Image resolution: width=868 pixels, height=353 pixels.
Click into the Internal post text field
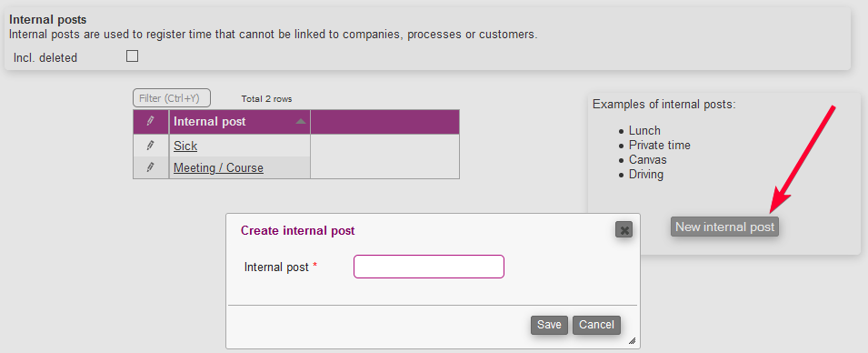tap(429, 267)
